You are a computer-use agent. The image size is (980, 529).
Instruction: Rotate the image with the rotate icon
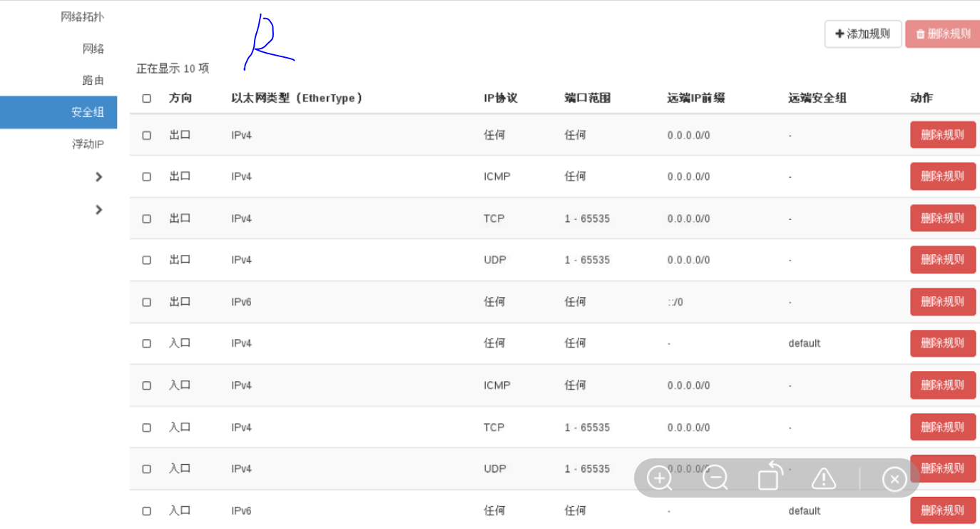tap(770, 477)
